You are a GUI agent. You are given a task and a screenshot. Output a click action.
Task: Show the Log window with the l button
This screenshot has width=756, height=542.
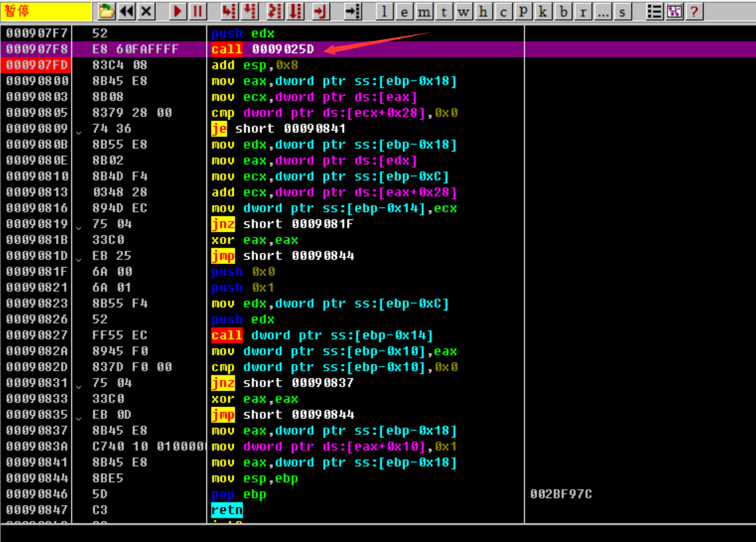(x=384, y=11)
